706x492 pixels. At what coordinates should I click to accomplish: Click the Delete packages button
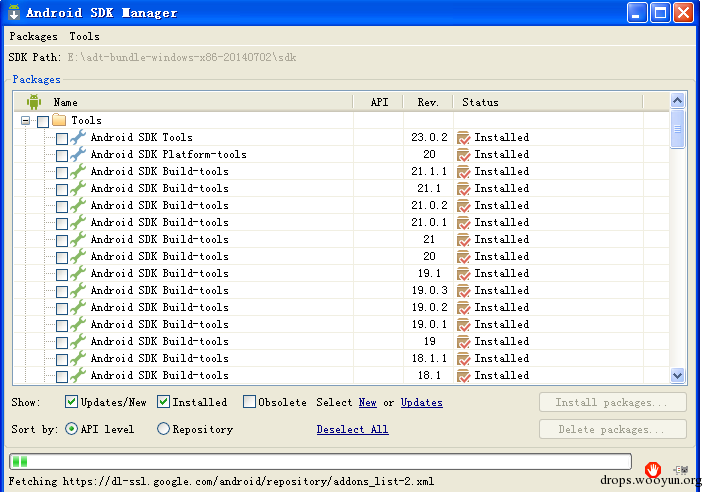click(x=613, y=429)
